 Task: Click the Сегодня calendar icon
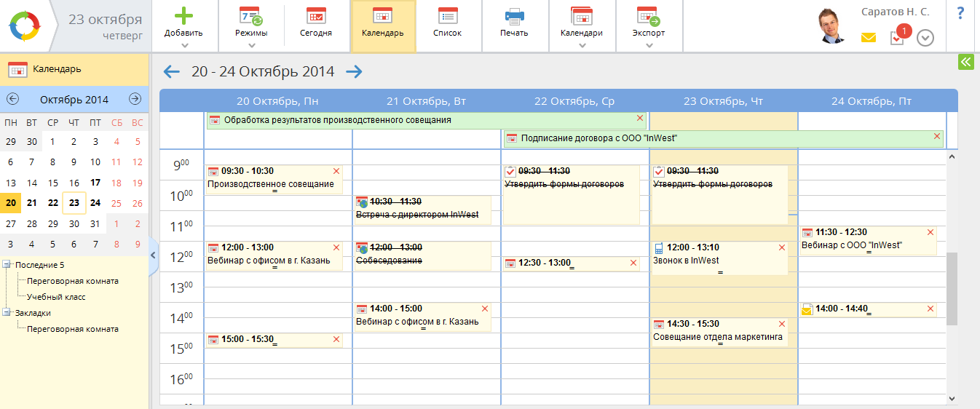pos(316,16)
